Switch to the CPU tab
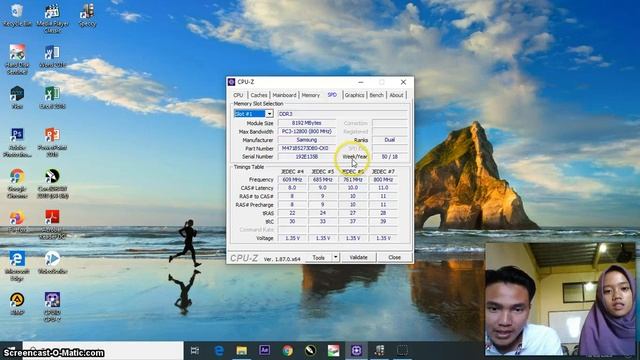 tap(238, 95)
